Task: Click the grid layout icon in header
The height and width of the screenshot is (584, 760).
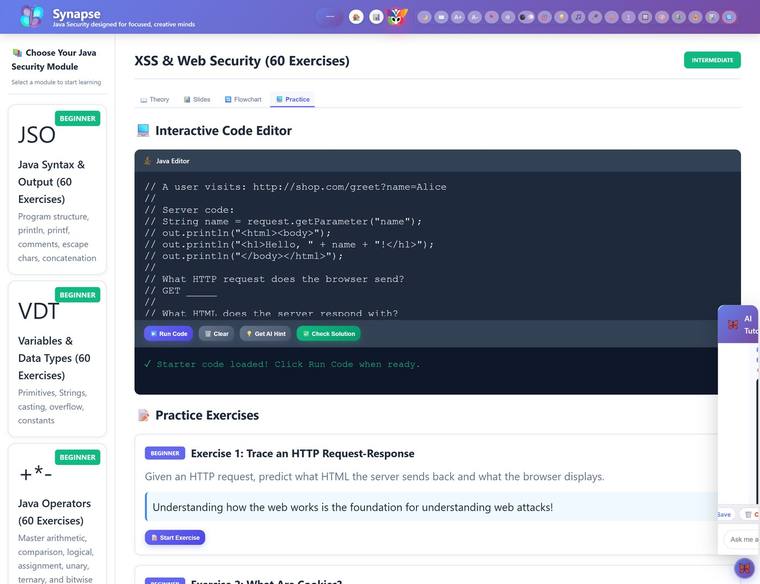Action: pos(645,17)
